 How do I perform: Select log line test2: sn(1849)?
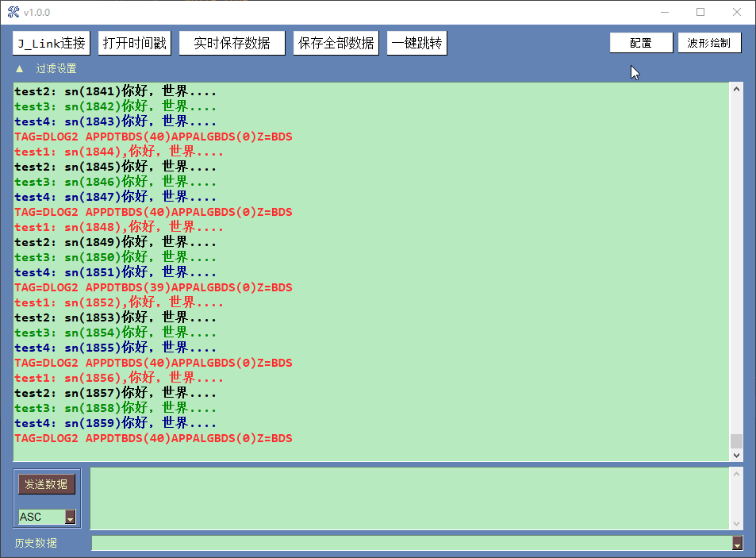(x=116, y=242)
